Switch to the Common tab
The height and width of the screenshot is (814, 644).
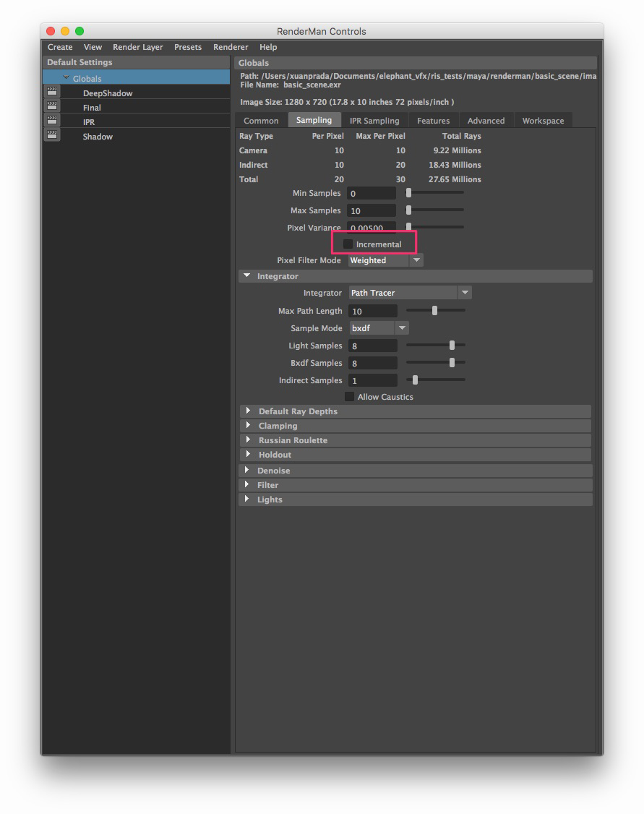261,121
